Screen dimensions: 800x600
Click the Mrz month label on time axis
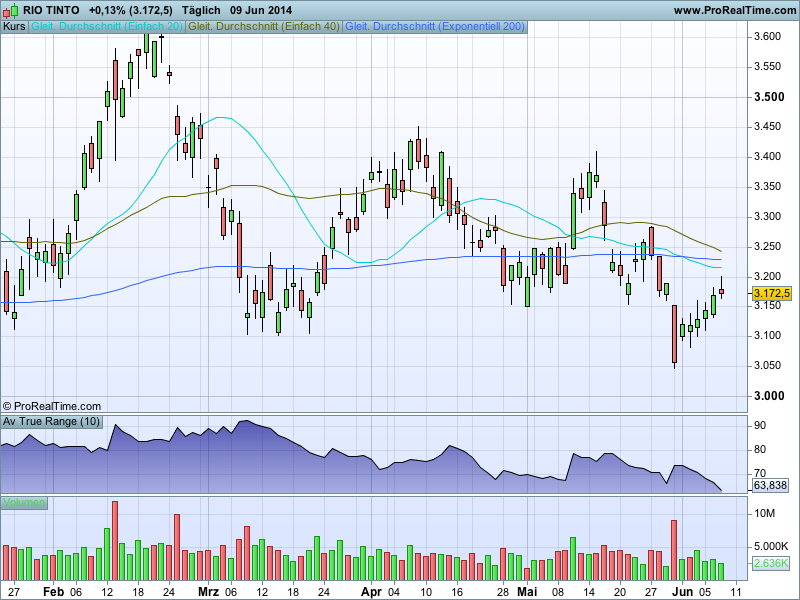(208, 592)
